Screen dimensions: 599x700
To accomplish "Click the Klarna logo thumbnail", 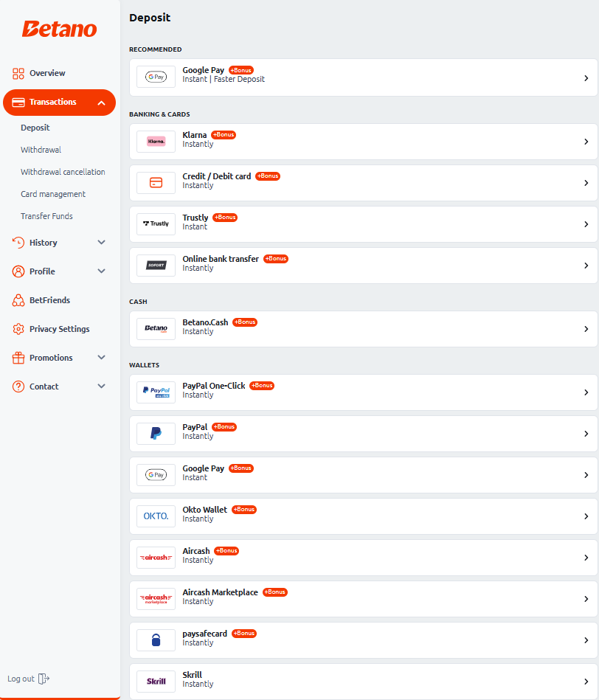I will (x=156, y=142).
